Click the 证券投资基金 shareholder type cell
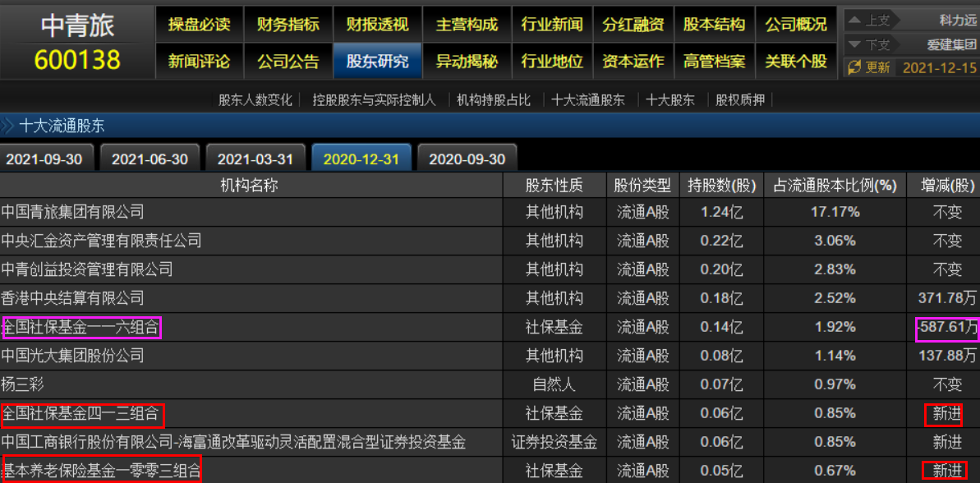This screenshot has width=980, height=483. click(x=554, y=442)
